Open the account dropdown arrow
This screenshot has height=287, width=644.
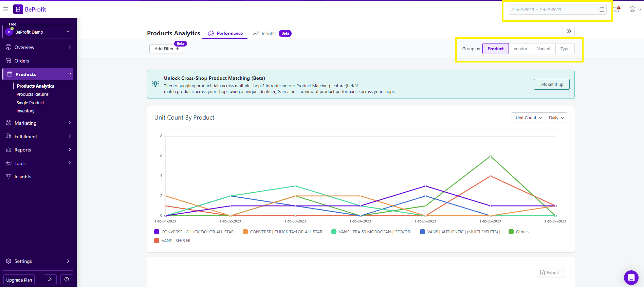(x=640, y=10)
